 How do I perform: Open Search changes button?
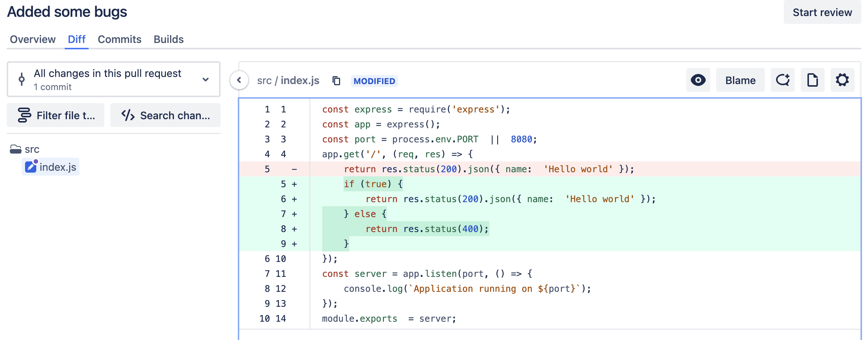(x=165, y=115)
